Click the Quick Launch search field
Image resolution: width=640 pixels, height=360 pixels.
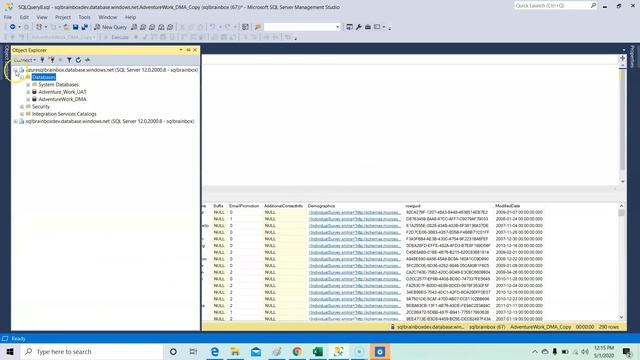tap(552, 5)
